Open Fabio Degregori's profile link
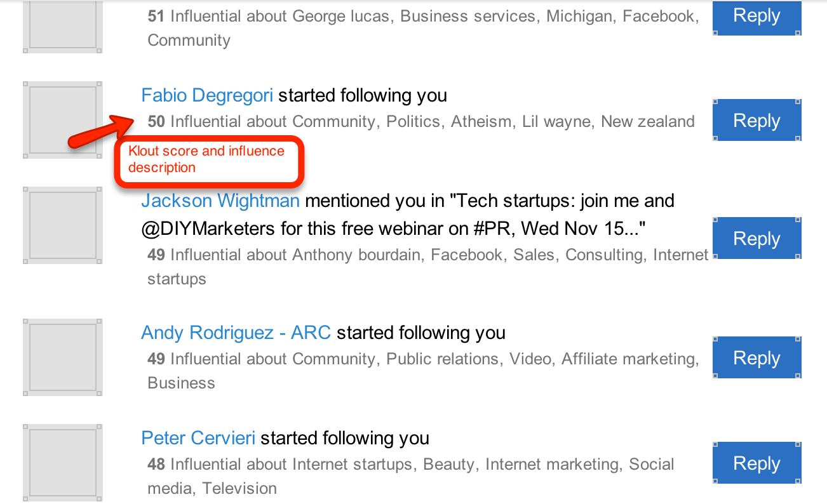827x504 pixels. click(207, 95)
